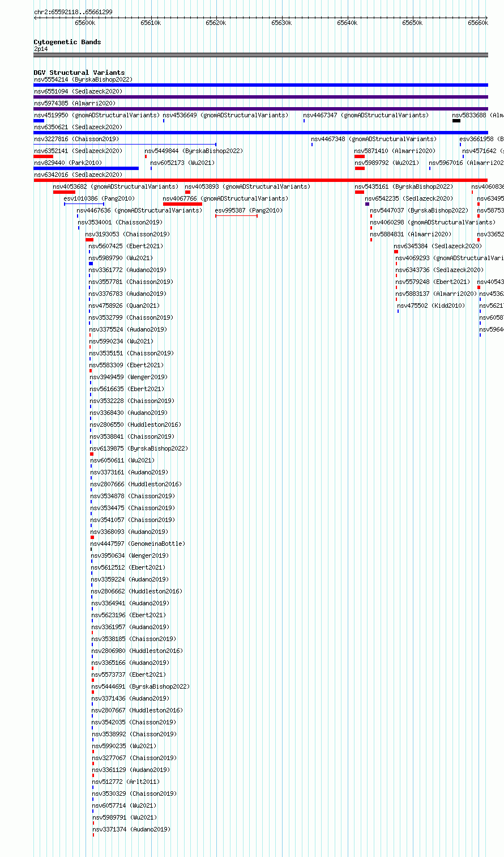Click nsv5883137 (Almarri2020) label

click(x=436, y=294)
